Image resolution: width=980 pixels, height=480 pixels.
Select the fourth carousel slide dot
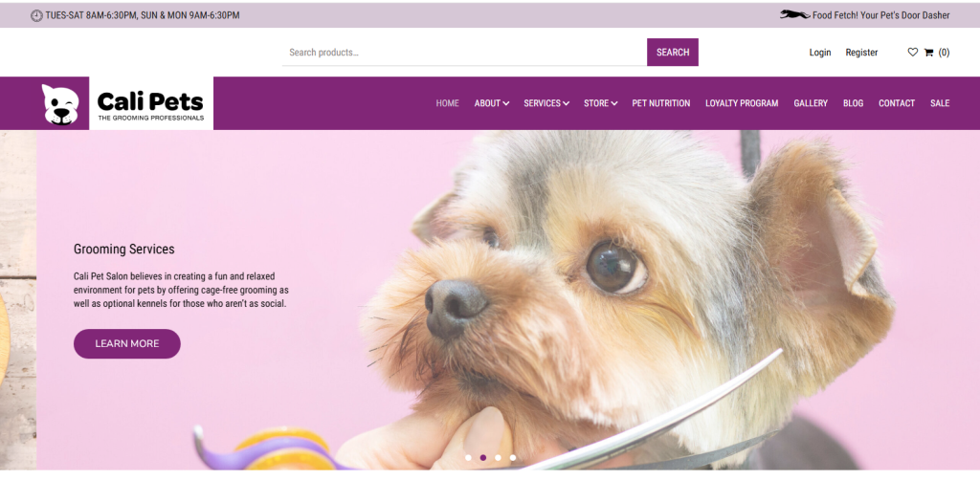(513, 457)
